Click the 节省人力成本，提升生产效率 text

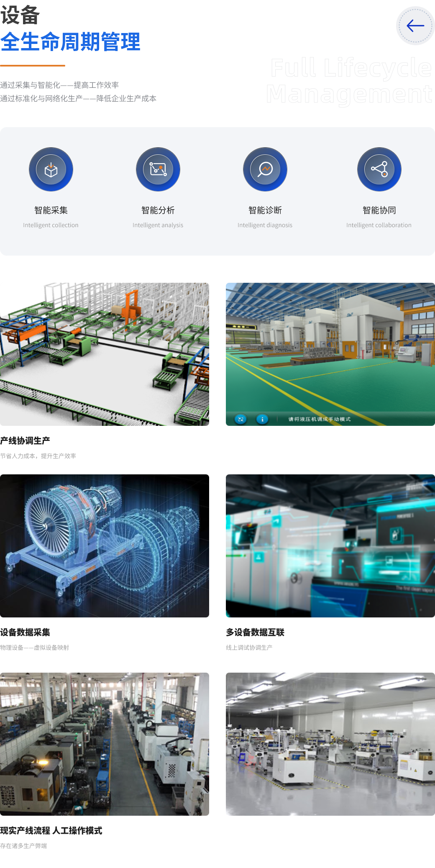pos(38,456)
